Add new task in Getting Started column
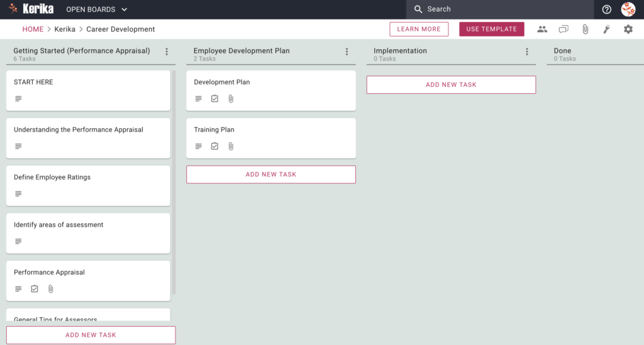The width and height of the screenshot is (644, 345). point(91,335)
